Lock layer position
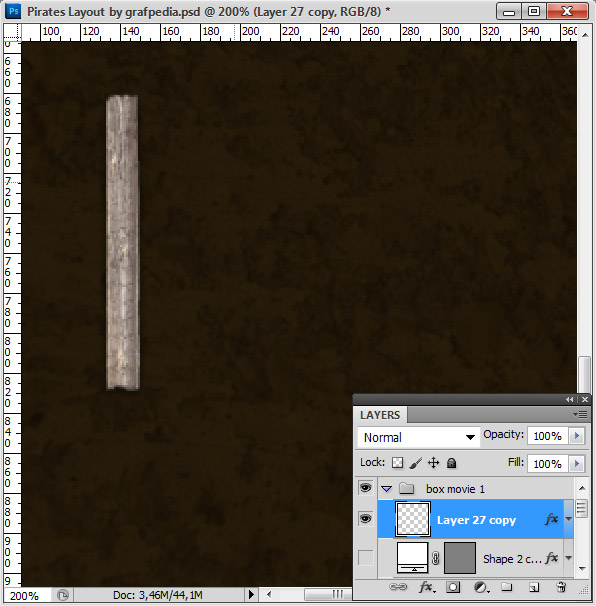The image size is (596, 606). 433,463
